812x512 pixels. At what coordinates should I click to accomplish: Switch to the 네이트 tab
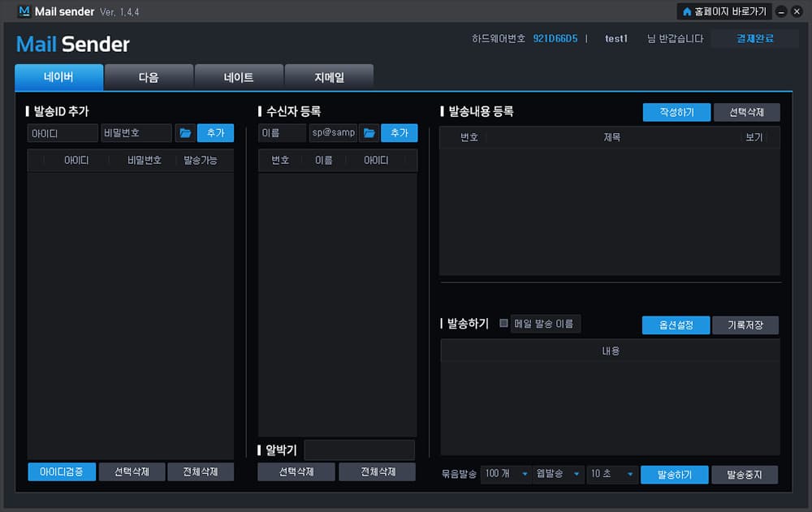239,77
